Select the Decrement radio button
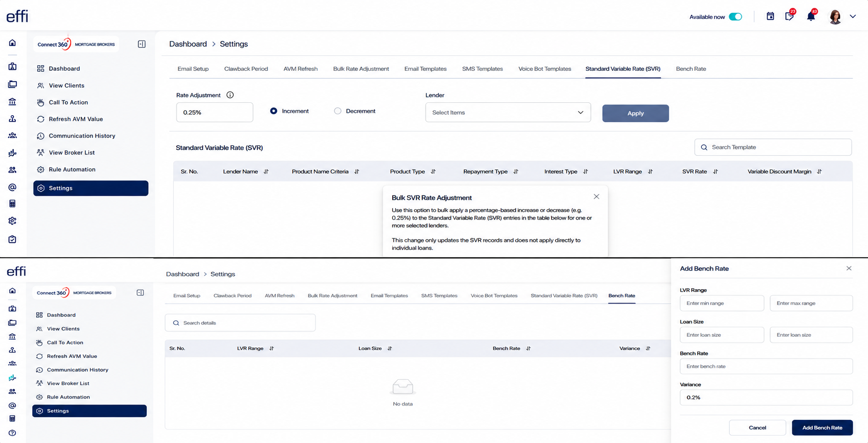The height and width of the screenshot is (443, 868). tap(338, 111)
